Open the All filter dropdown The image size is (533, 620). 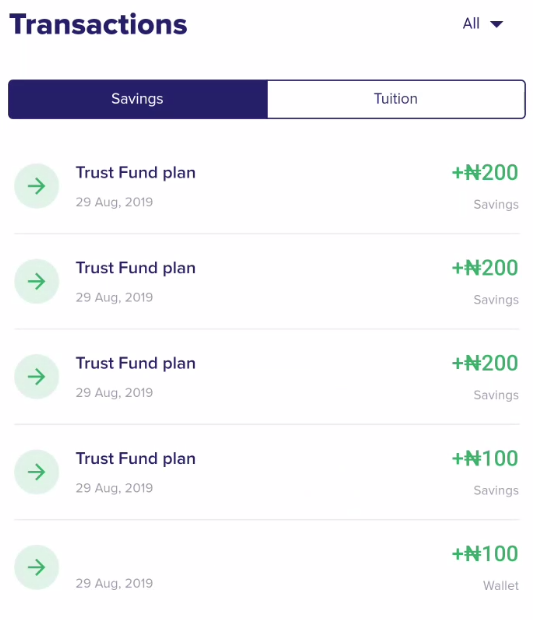coord(483,24)
